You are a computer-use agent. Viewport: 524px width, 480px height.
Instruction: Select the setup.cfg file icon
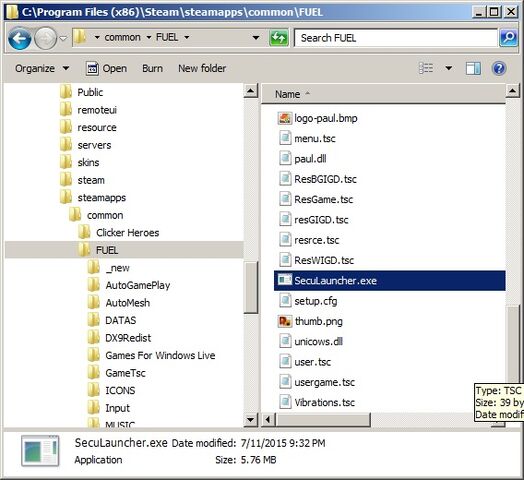(x=285, y=301)
